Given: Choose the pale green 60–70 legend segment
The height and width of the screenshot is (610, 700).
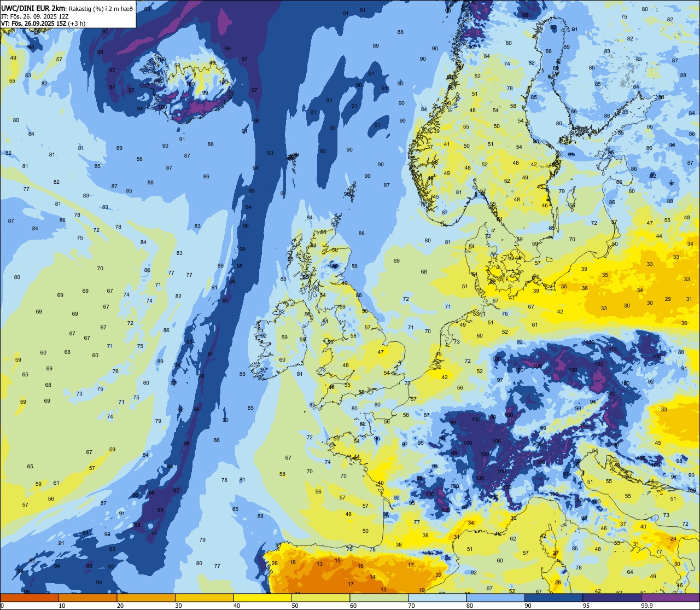Looking at the screenshot, I should (379, 597).
